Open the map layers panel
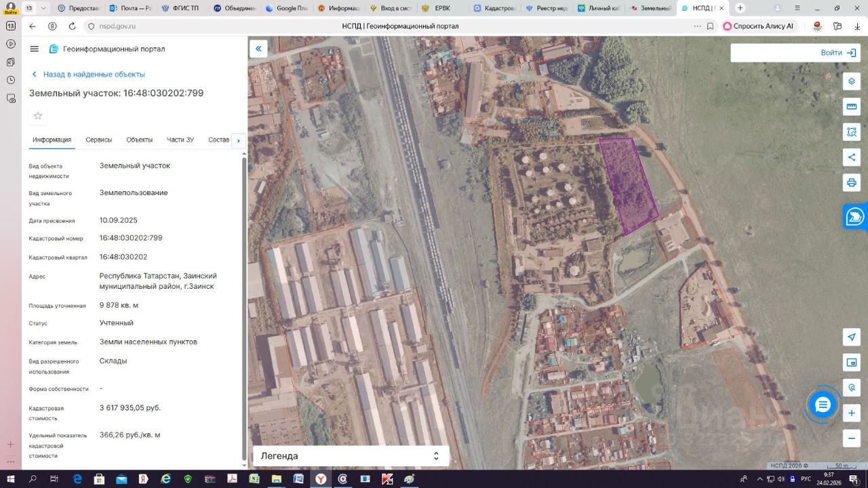Viewport: 868px width, 488px height. [851, 81]
